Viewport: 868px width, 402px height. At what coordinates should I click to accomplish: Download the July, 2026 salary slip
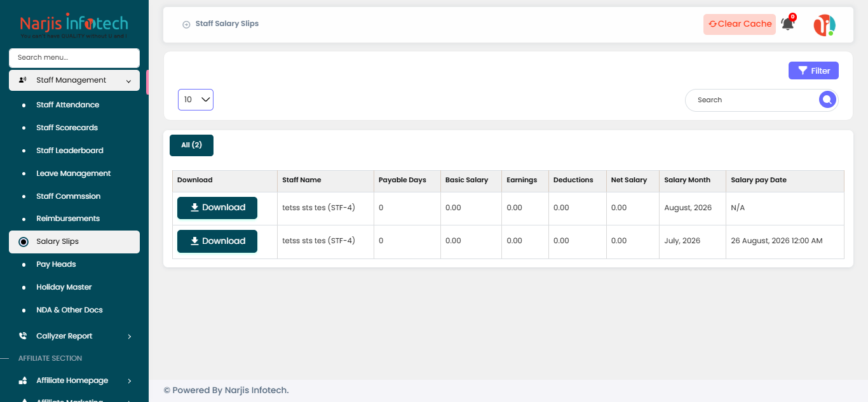pyautogui.click(x=217, y=241)
